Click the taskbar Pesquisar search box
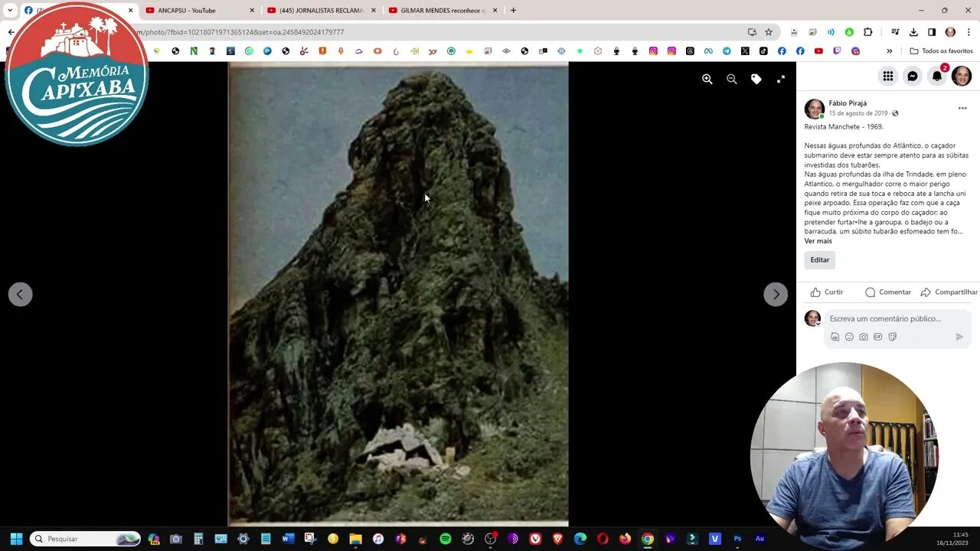This screenshot has width=980, height=551. tap(85, 539)
